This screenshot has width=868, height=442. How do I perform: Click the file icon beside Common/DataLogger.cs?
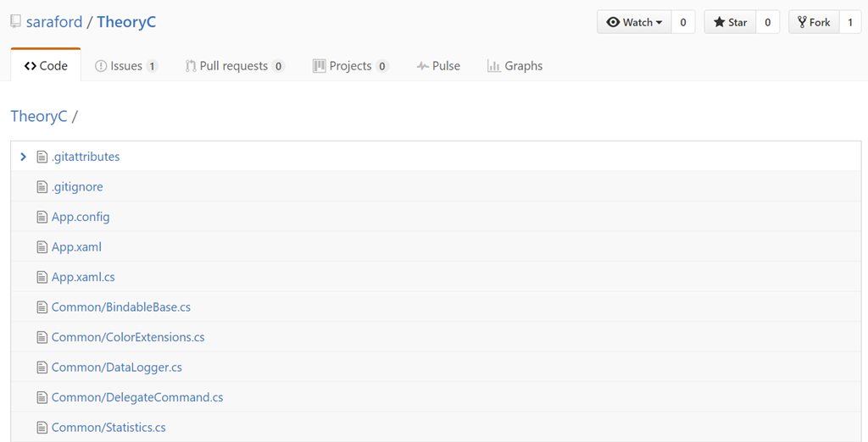42,367
